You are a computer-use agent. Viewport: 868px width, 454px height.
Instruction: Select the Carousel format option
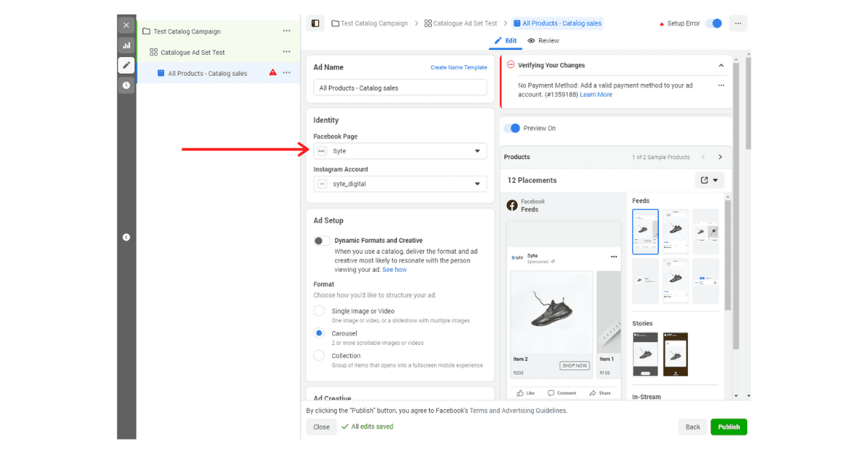319,333
